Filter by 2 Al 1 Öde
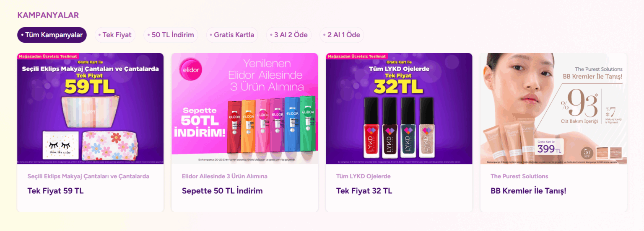This screenshot has height=231, width=644. (342, 35)
